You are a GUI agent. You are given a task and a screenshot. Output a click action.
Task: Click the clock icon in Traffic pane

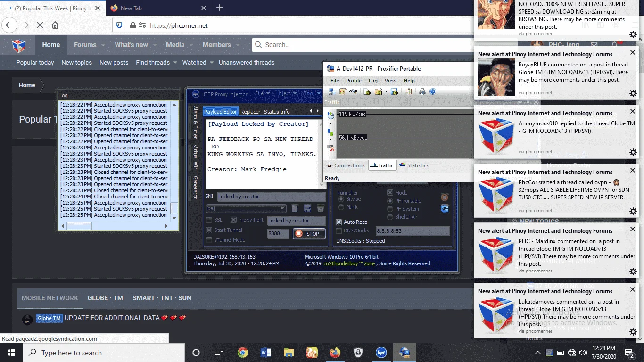[x=330, y=115]
